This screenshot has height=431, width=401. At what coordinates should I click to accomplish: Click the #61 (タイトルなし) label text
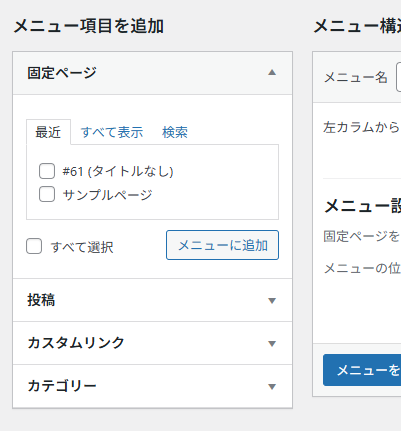(x=118, y=171)
